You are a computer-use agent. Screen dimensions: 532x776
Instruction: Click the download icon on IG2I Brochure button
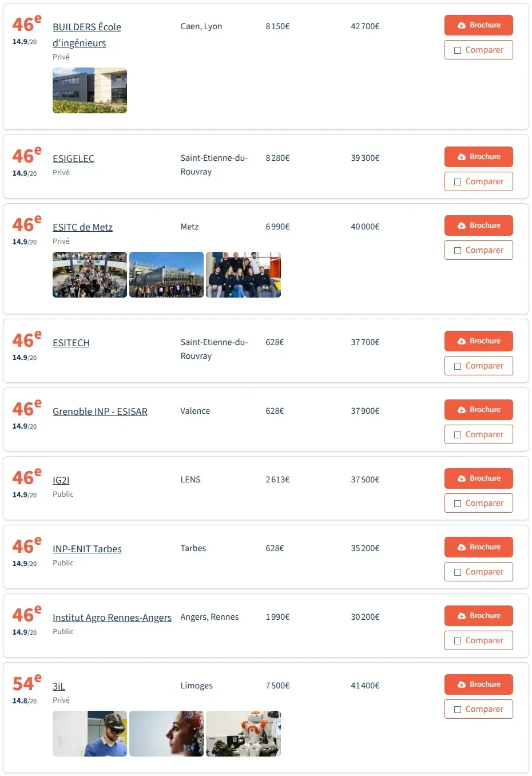[x=462, y=478]
